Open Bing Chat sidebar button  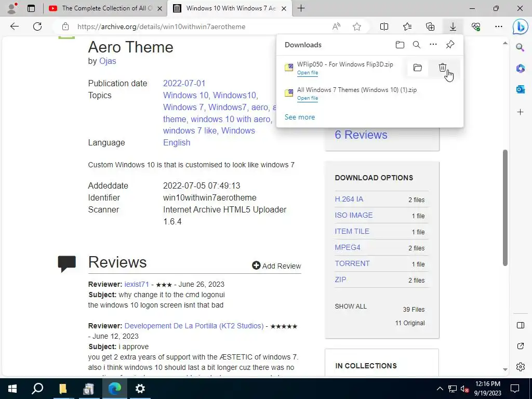520,26
